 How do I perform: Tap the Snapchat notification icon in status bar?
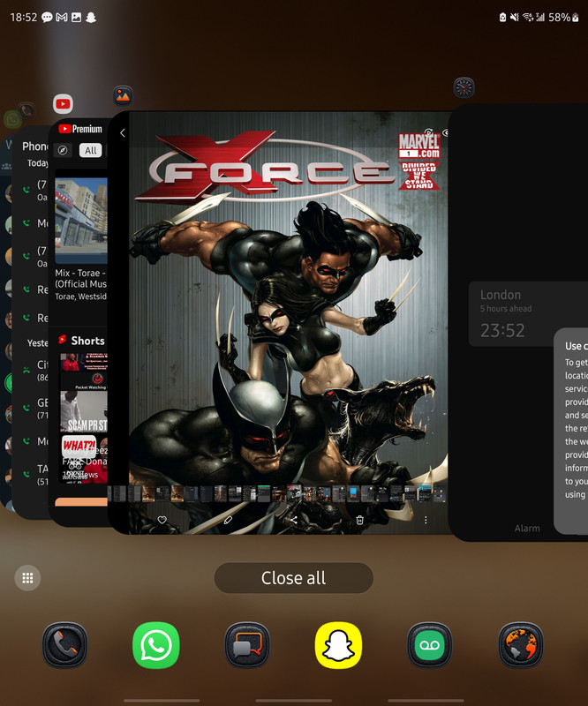(x=91, y=17)
